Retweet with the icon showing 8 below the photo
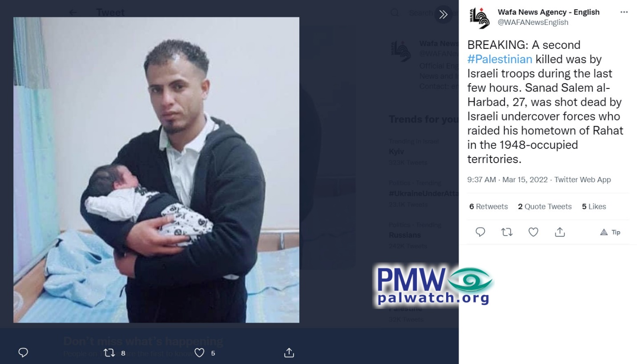Screen dimensions: 637x364 pyautogui.click(x=114, y=353)
